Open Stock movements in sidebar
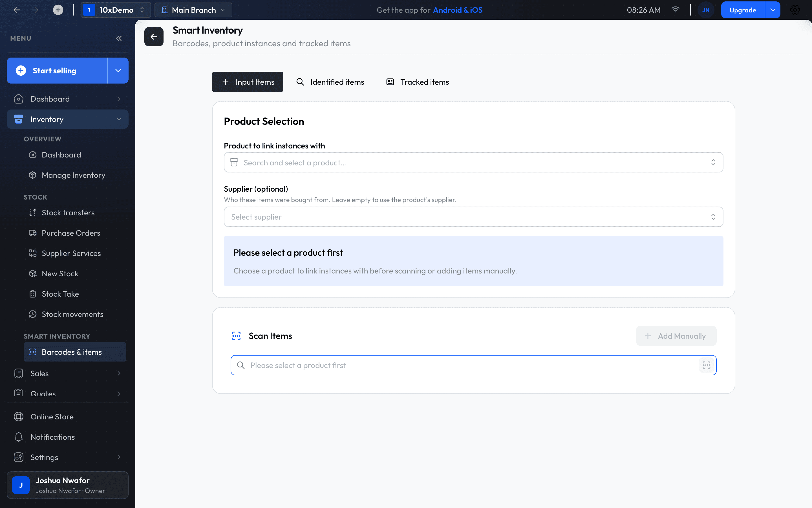This screenshot has height=508, width=812. (x=75, y=314)
